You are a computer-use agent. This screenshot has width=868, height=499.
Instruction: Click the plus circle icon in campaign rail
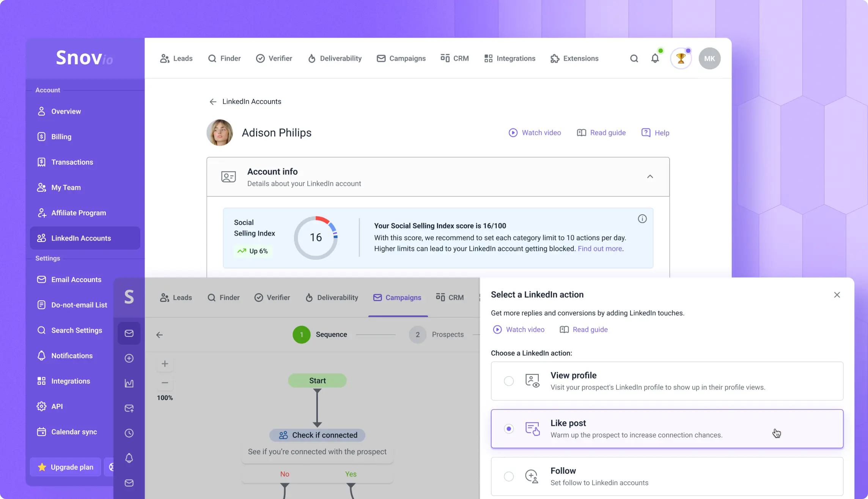coord(129,358)
